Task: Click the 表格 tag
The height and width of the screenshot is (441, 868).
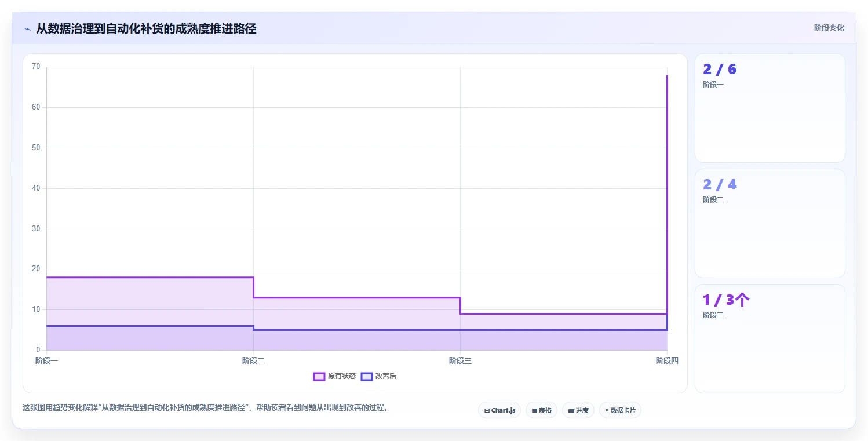Action: pos(541,410)
